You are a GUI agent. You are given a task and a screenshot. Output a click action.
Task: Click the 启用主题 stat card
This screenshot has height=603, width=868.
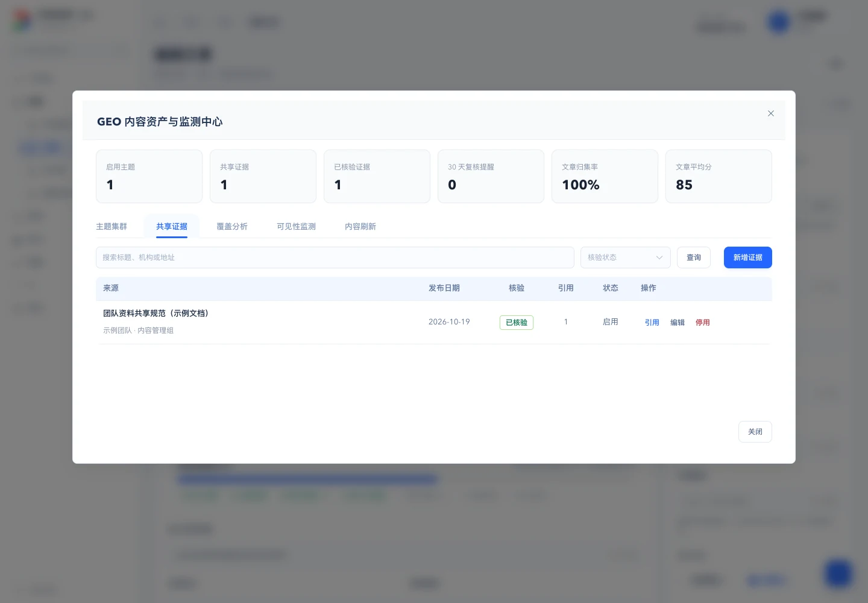click(149, 177)
